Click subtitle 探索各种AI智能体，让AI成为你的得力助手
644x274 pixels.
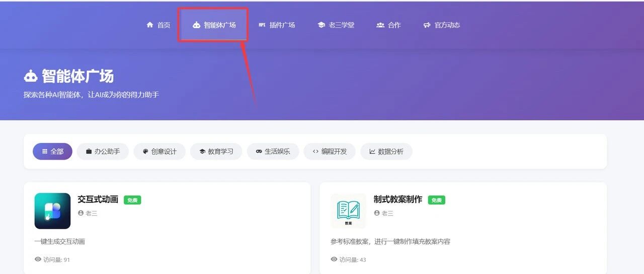click(91, 94)
